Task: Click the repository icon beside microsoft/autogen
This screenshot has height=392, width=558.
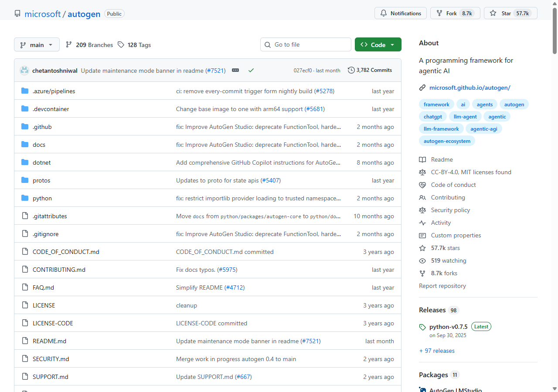Action: click(17, 14)
